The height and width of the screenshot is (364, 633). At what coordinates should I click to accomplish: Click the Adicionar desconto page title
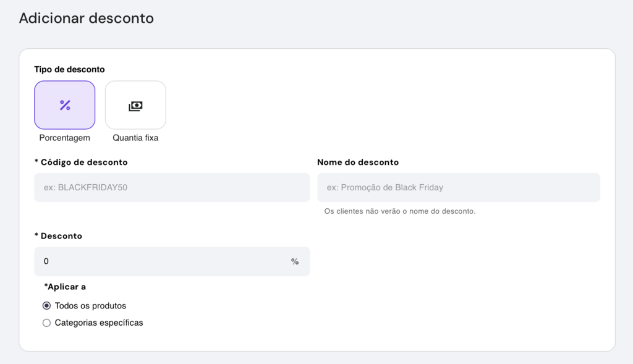[x=87, y=19]
